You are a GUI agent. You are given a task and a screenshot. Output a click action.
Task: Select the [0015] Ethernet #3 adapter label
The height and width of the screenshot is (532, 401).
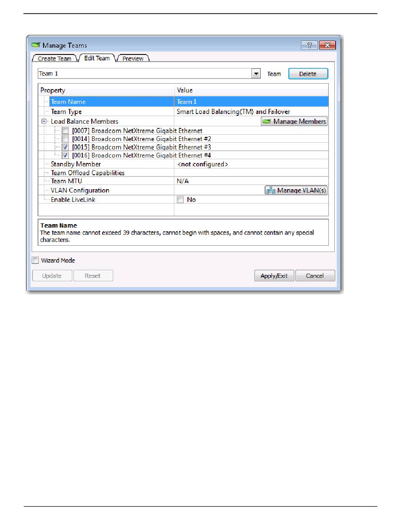tap(141, 147)
